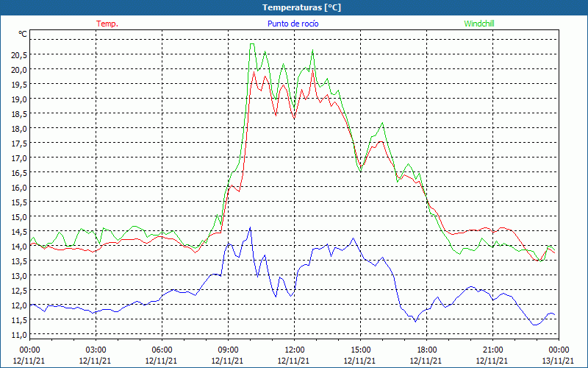Click the °C unit label on the Y axis
588x368 pixels.
click(x=23, y=34)
